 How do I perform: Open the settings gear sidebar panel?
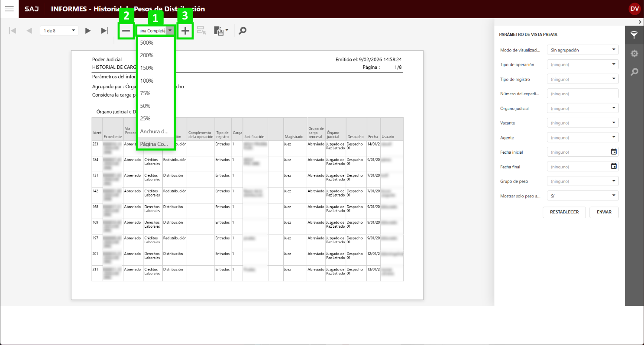point(634,53)
